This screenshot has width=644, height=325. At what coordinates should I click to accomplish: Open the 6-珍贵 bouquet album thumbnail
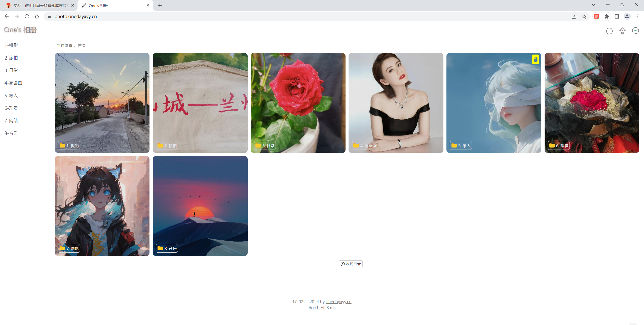(x=592, y=103)
